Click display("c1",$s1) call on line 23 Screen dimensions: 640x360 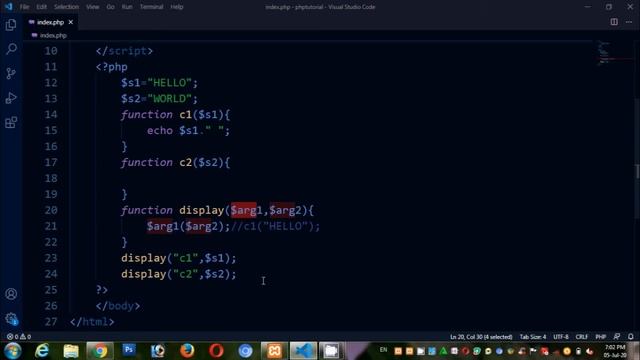[x=179, y=258]
